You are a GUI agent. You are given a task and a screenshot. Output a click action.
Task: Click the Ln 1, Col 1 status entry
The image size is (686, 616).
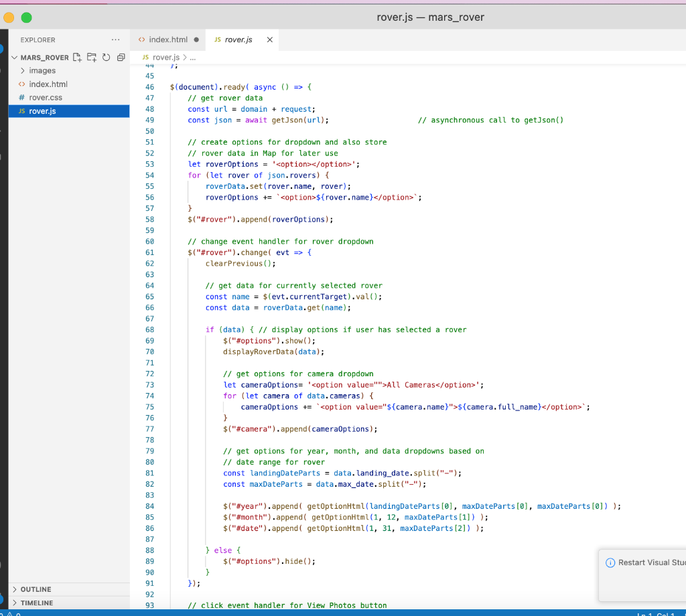tap(657, 613)
